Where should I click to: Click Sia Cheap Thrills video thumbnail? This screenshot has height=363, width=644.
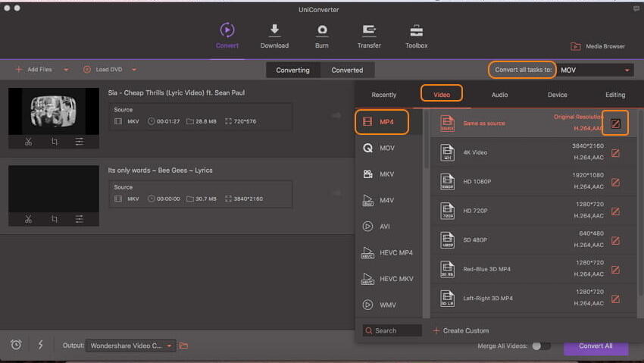(54, 111)
